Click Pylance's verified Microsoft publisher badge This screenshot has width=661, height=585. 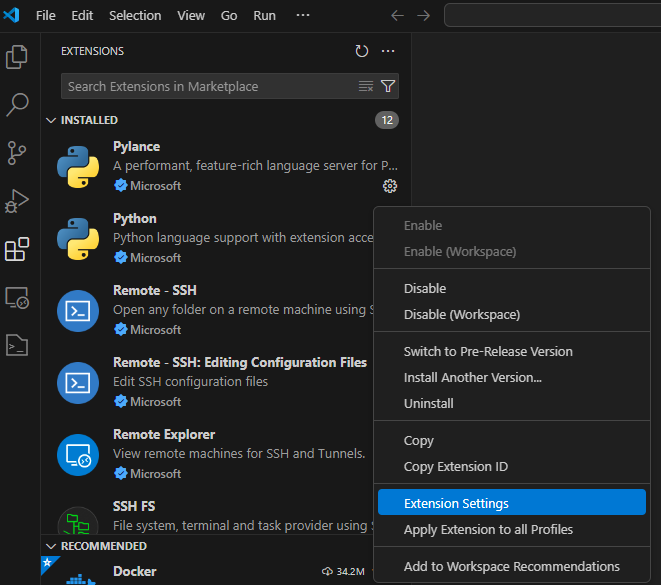(x=121, y=185)
